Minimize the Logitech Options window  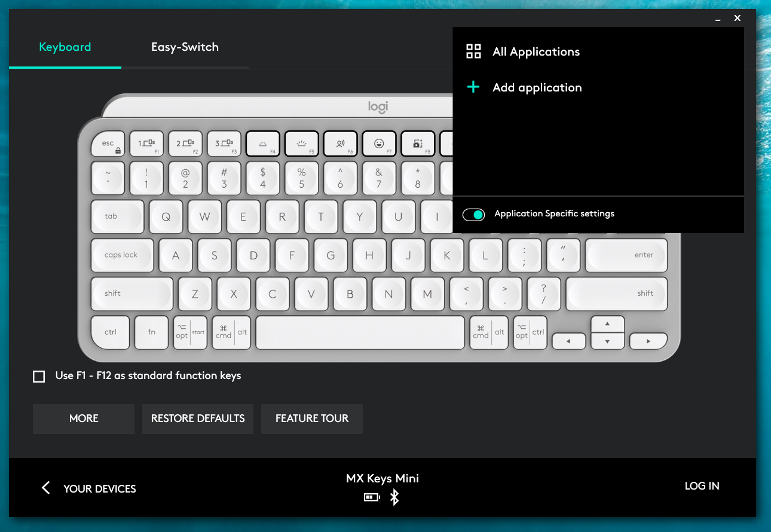[x=718, y=19]
